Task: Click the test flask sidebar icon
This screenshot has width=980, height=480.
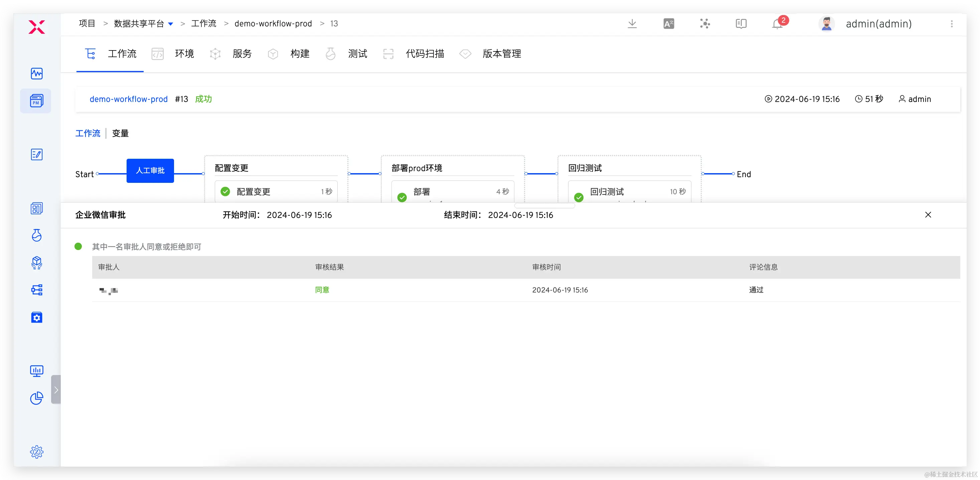Action: [36, 235]
